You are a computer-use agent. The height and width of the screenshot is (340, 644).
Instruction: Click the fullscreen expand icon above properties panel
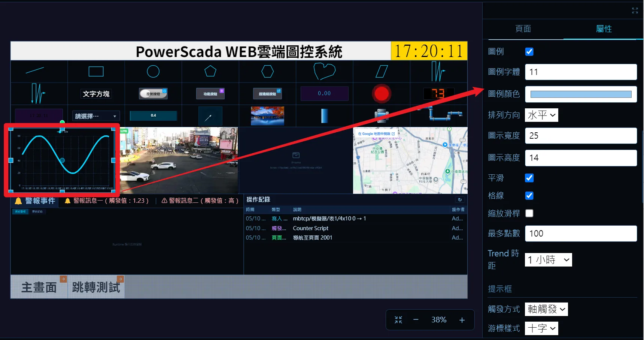click(x=635, y=10)
